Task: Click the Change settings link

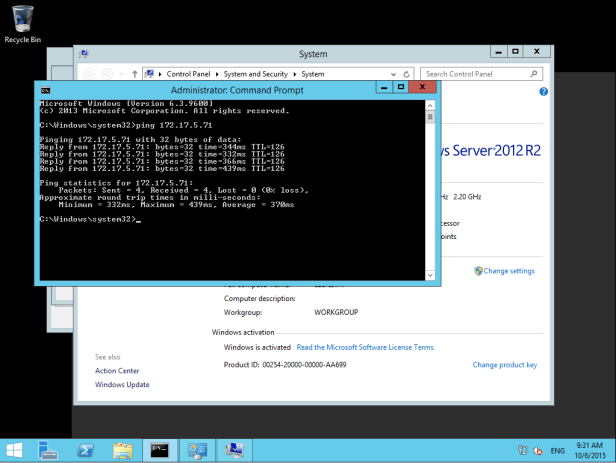Action: 509,271
